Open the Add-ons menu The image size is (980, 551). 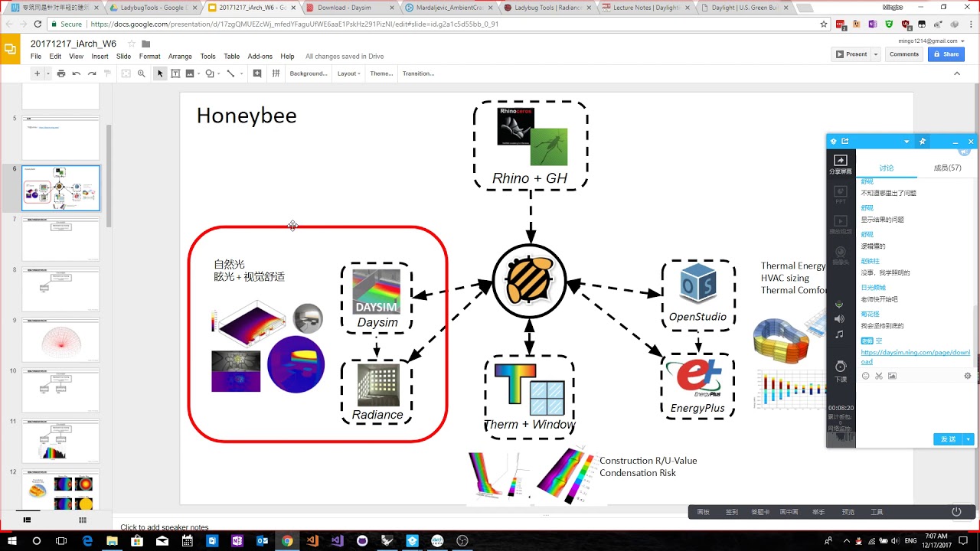tap(260, 57)
